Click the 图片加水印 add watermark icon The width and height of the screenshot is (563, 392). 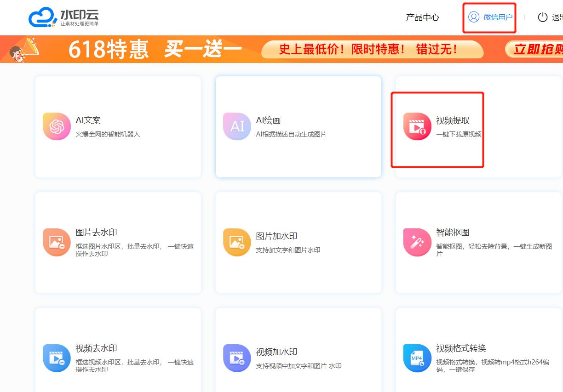[236, 242]
